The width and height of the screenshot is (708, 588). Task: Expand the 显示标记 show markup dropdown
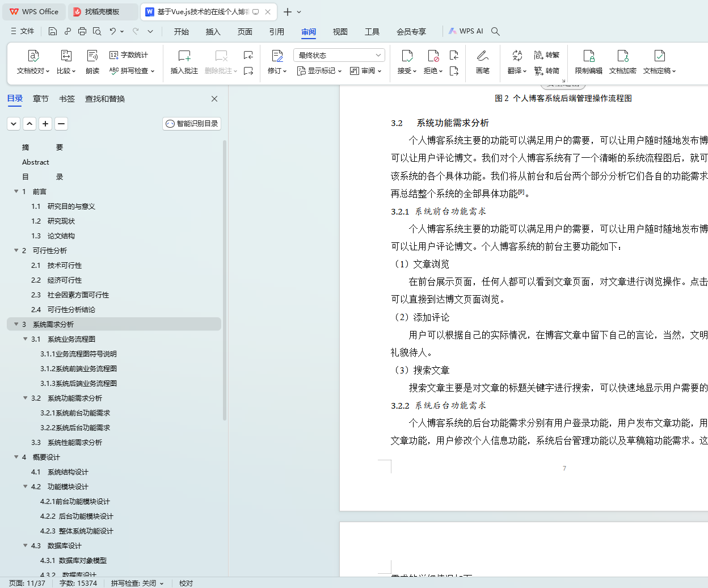click(319, 71)
